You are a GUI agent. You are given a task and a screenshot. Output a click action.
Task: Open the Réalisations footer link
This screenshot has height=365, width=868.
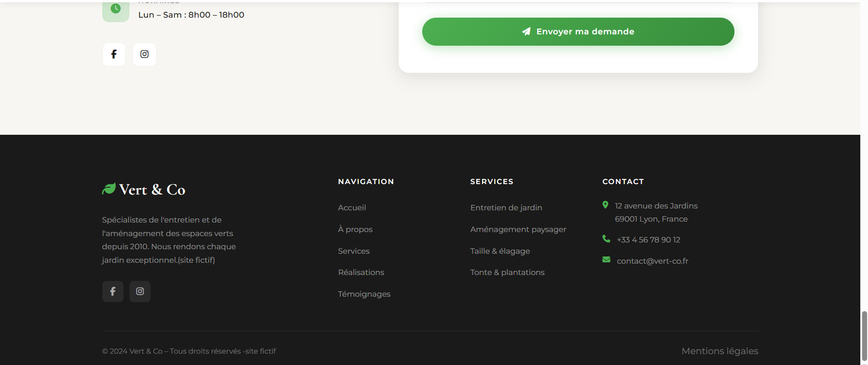click(361, 272)
